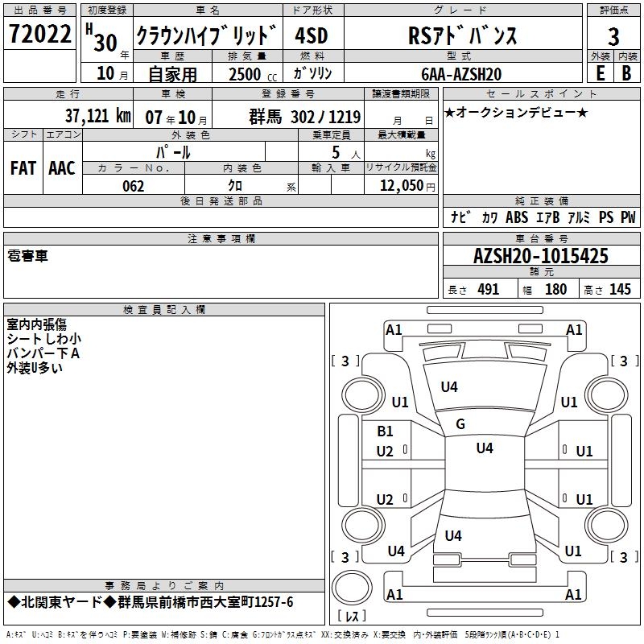Select the registration number "群馬 302ノ1219"
The image size is (644, 644).
[x=305, y=117]
